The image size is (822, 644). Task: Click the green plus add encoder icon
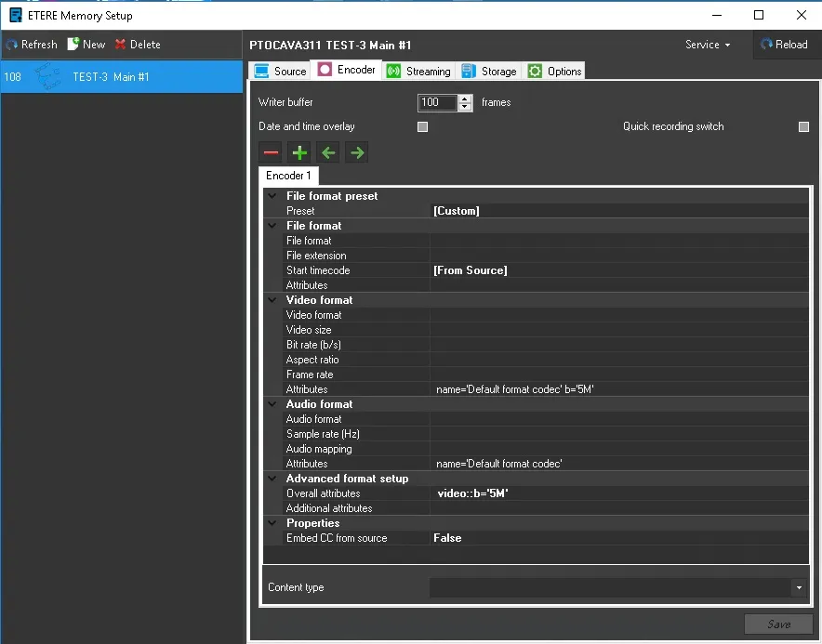pos(299,152)
